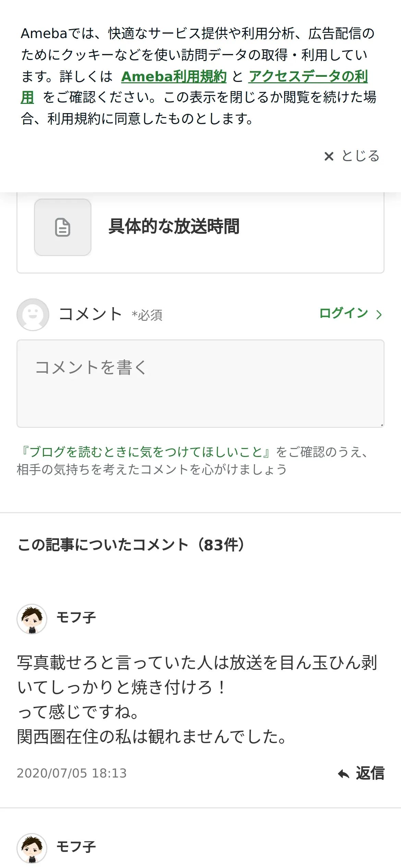Click the reply arrow icon beside 返信

(343, 774)
